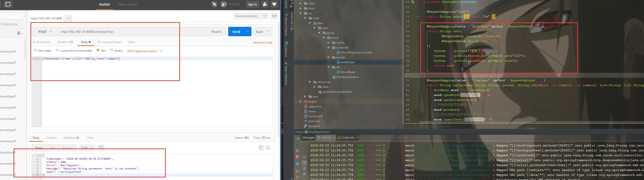This screenshot has height=180, width=644.
Task: Open the Authorization request tab
Action: (41, 42)
